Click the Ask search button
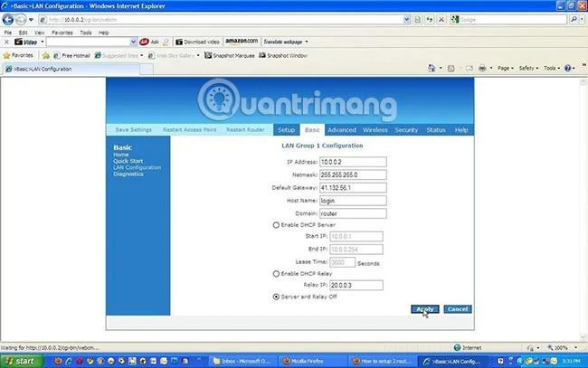The height and width of the screenshot is (368, 588). coord(149,42)
